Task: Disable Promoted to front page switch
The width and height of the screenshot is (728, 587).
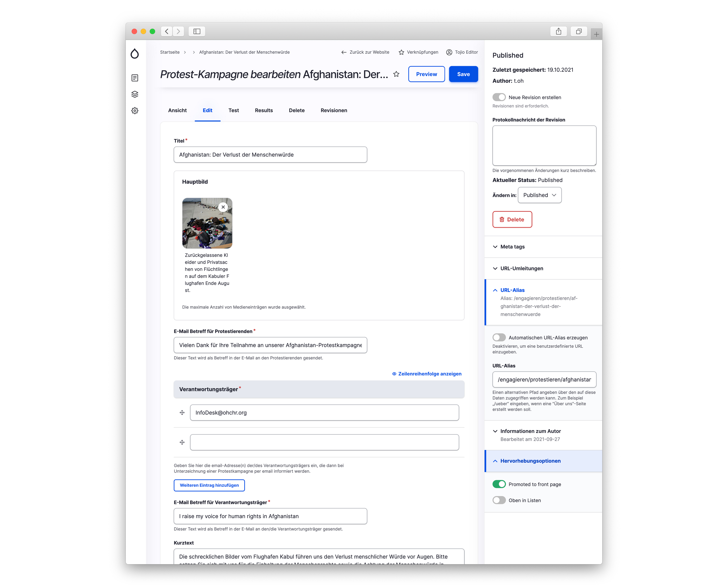Action: point(499,484)
